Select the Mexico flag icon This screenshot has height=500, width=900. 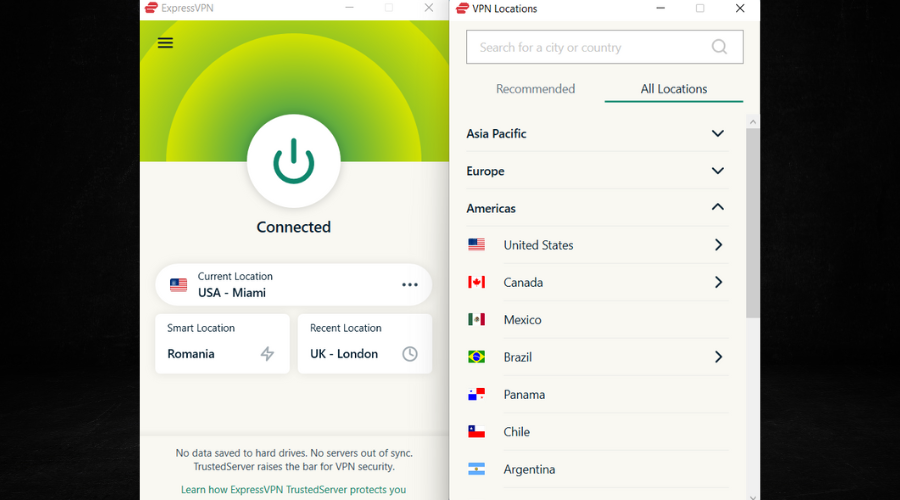(476, 320)
